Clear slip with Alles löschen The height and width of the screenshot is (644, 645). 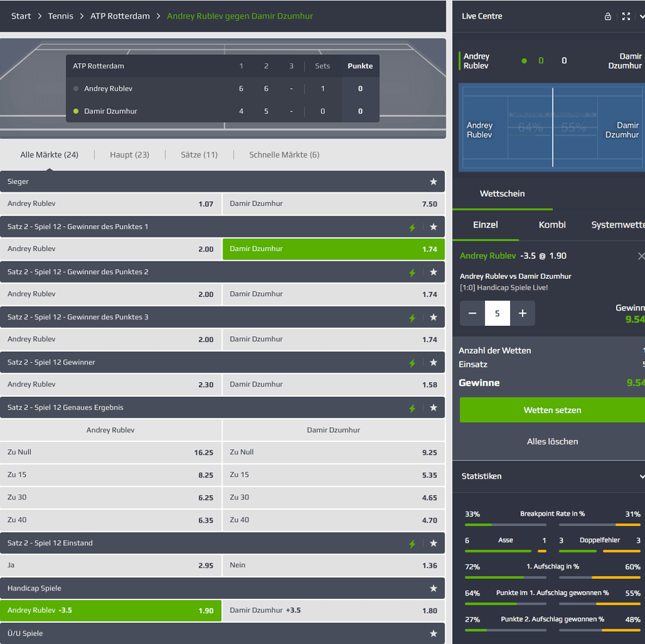click(x=553, y=441)
